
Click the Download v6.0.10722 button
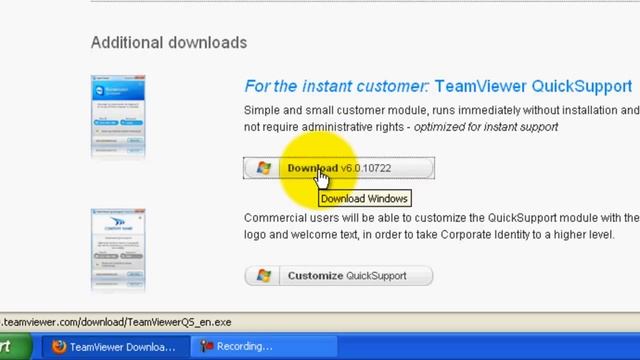[339, 168]
